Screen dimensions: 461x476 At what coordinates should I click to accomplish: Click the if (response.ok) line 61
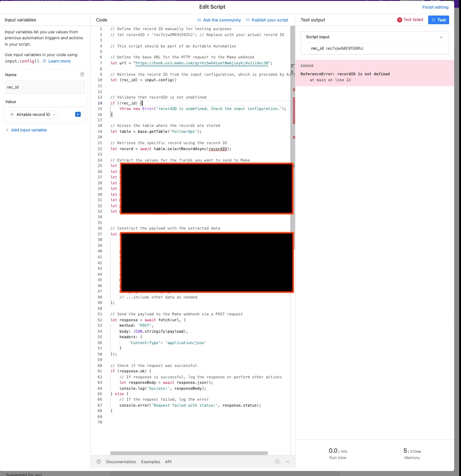131,371
